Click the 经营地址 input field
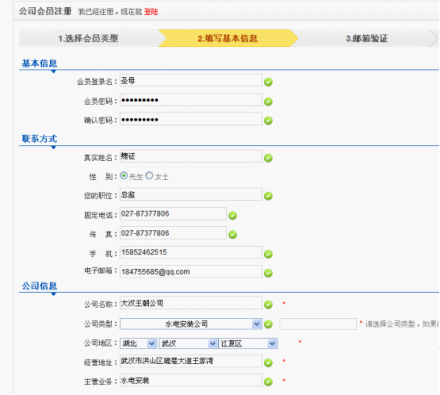The height and width of the screenshot is (395, 440). 191,361
